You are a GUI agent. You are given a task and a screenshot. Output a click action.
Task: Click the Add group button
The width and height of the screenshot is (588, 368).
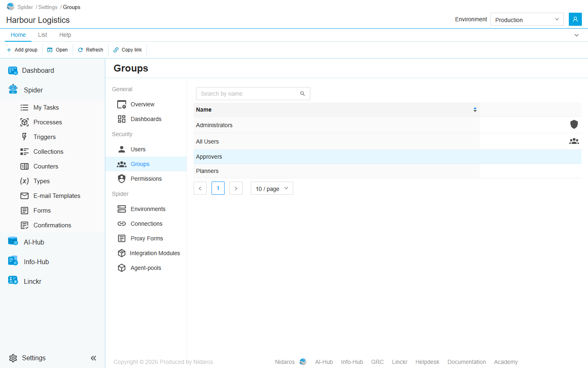tap(22, 50)
